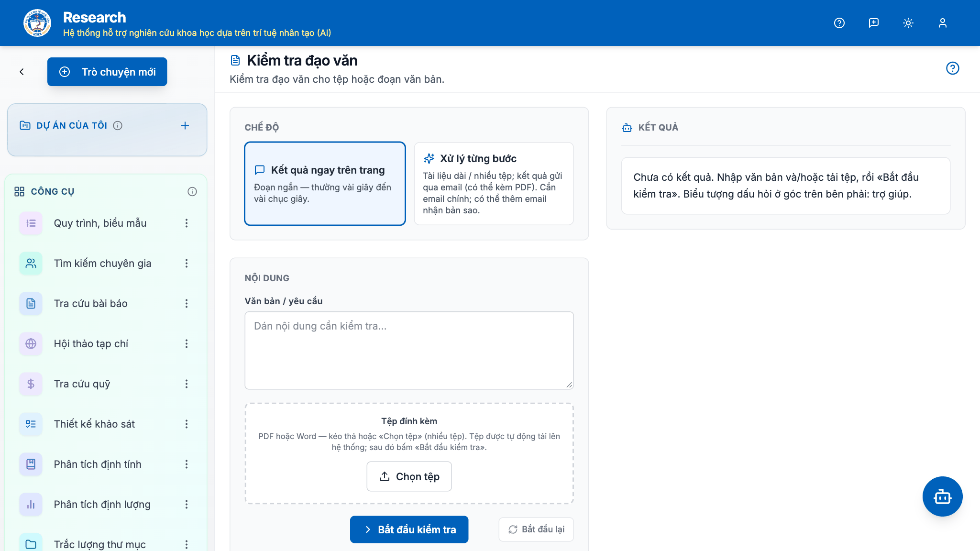Click Bắt đầu lại reset button
This screenshot has width=980, height=551.
click(536, 529)
